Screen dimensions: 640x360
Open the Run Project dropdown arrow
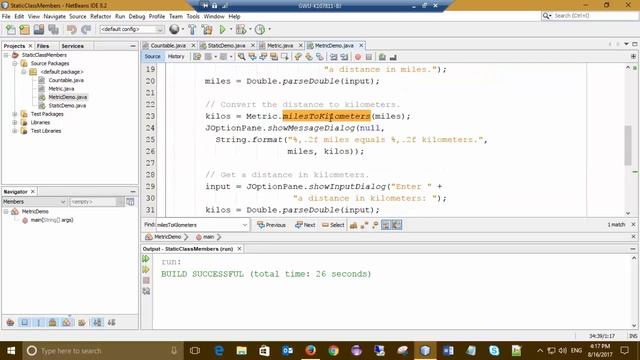[x=231, y=29]
